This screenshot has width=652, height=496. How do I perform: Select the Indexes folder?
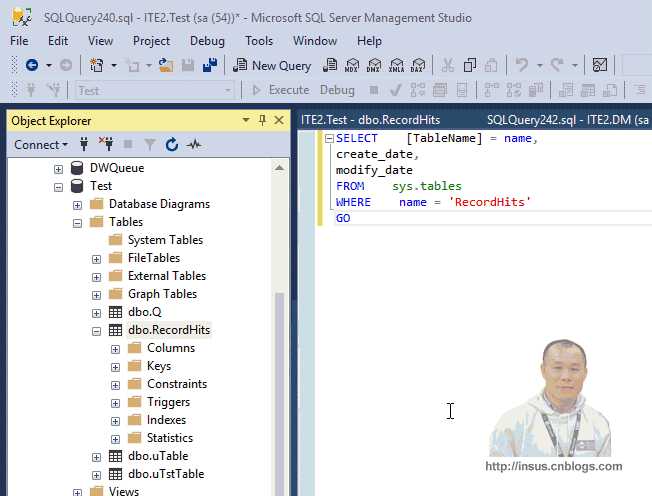[166, 420]
